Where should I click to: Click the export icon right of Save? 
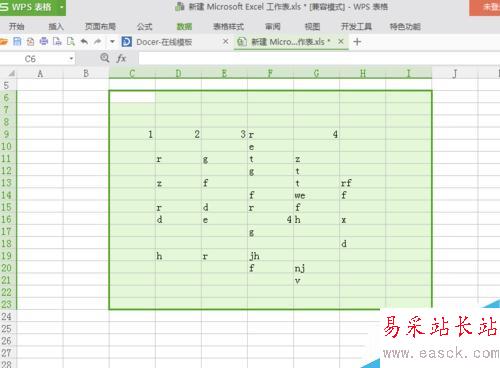(30, 42)
